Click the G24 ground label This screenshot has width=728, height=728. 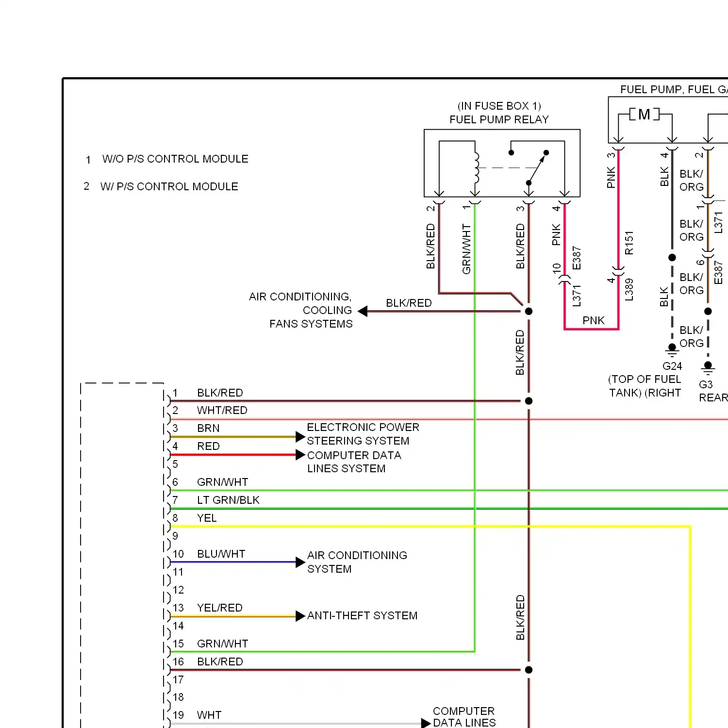tap(672, 366)
